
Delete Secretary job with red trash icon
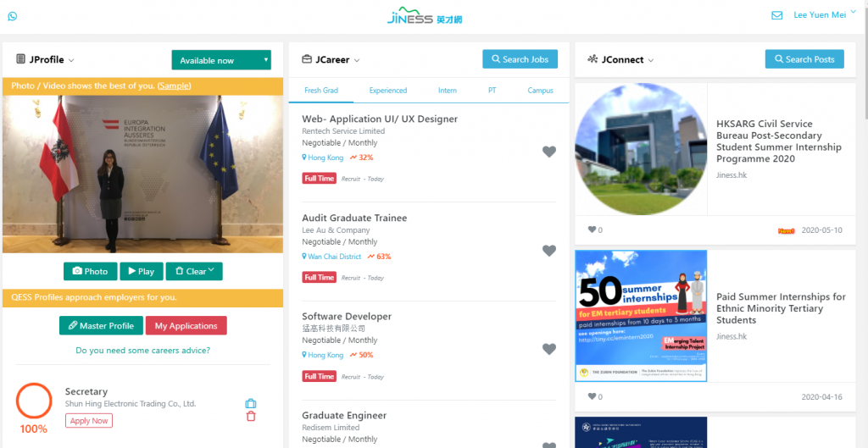(251, 417)
